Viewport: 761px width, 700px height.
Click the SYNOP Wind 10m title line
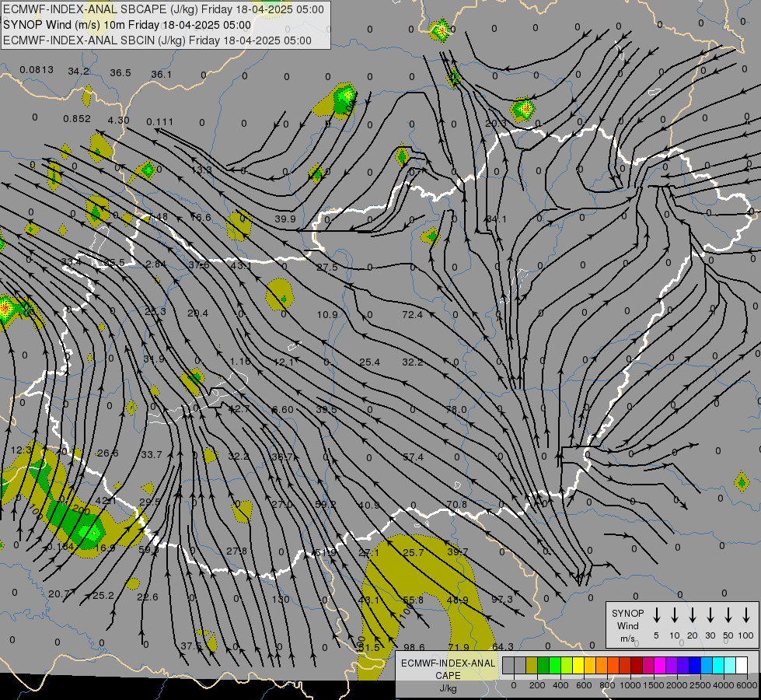click(x=127, y=25)
